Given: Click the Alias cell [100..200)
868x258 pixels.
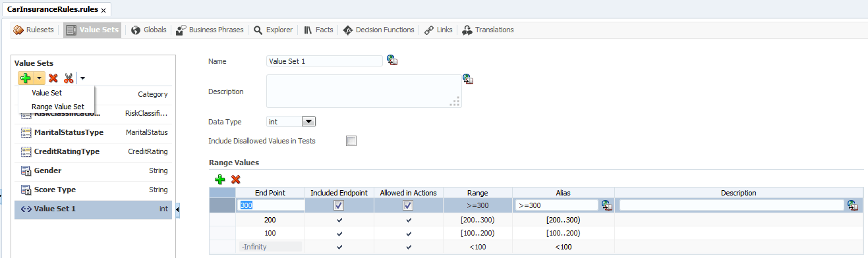Looking at the screenshot, I should pyautogui.click(x=563, y=234).
